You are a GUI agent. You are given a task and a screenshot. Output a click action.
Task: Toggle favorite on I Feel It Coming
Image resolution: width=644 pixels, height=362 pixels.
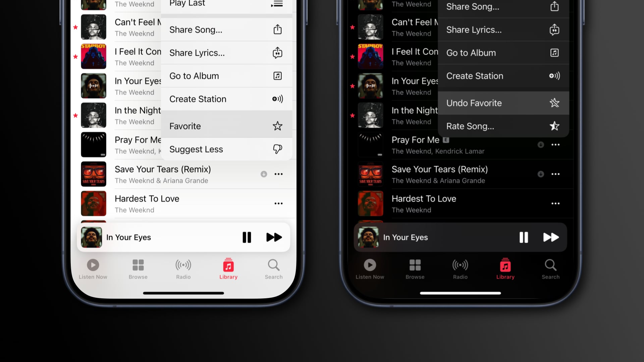tap(75, 57)
